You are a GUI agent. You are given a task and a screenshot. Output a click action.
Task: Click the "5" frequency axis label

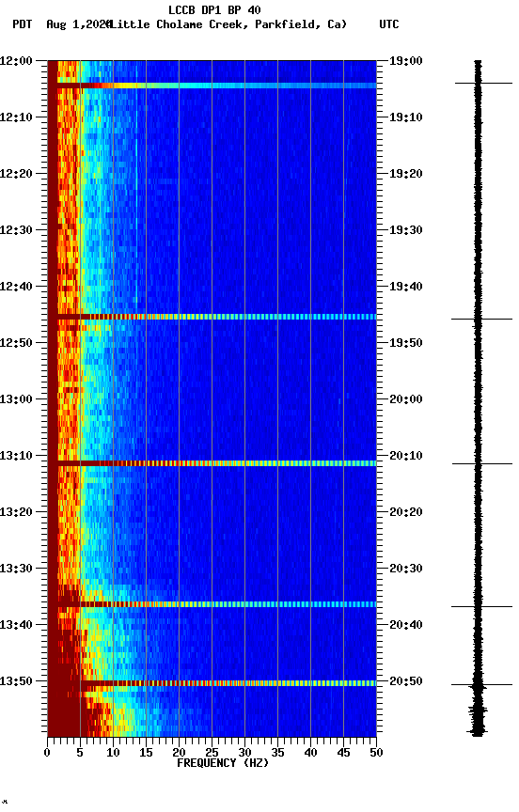point(80,753)
